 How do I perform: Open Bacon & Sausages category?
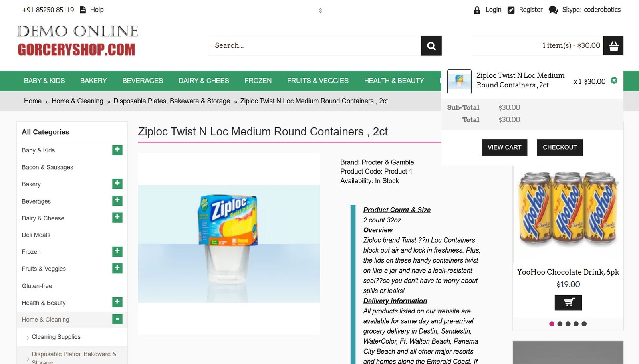pos(48,167)
